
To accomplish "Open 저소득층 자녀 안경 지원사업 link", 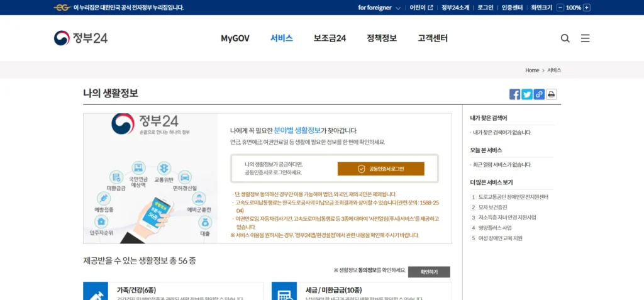I will click(508, 218).
